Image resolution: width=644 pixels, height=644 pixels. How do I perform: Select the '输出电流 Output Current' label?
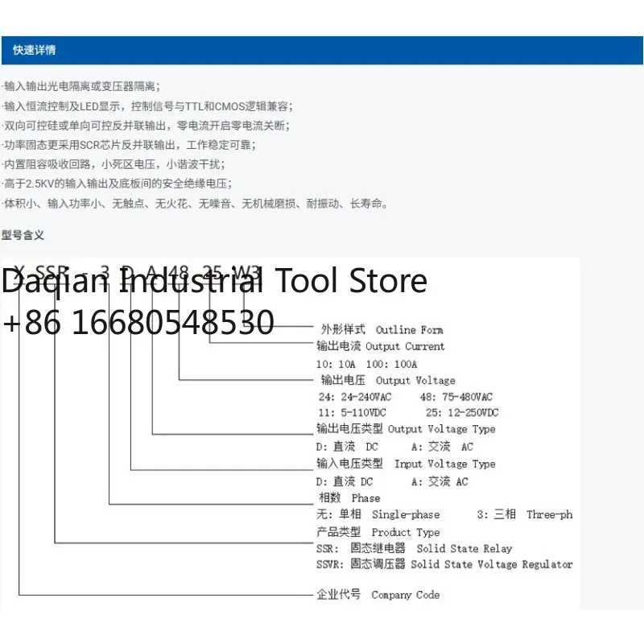coord(380,346)
